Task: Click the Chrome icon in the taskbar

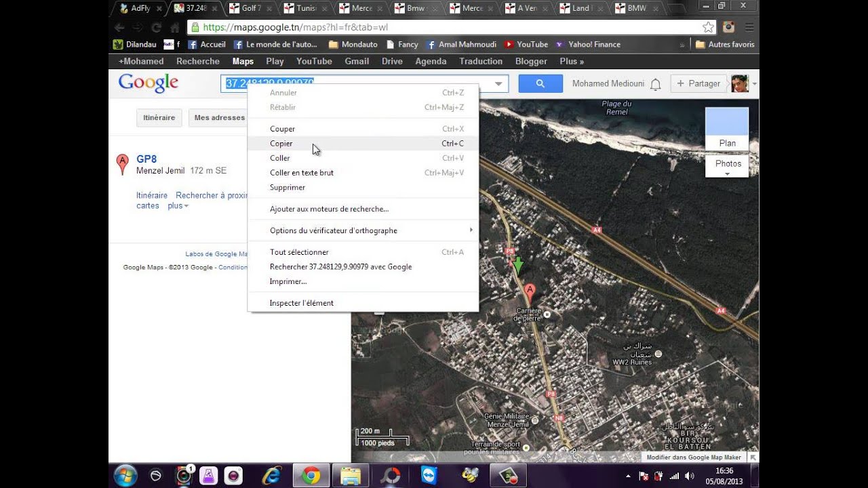Action: click(311, 476)
